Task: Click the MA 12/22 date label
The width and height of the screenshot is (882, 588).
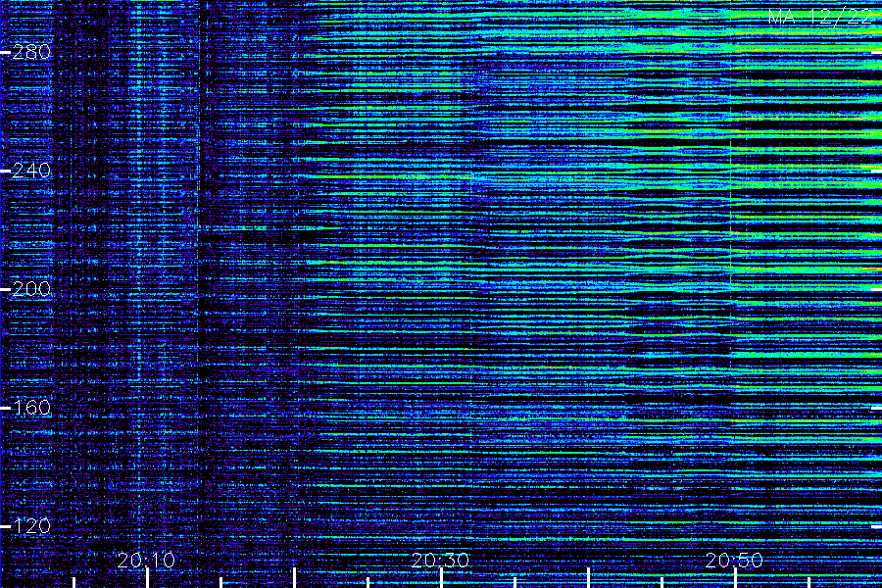Action: point(820,17)
